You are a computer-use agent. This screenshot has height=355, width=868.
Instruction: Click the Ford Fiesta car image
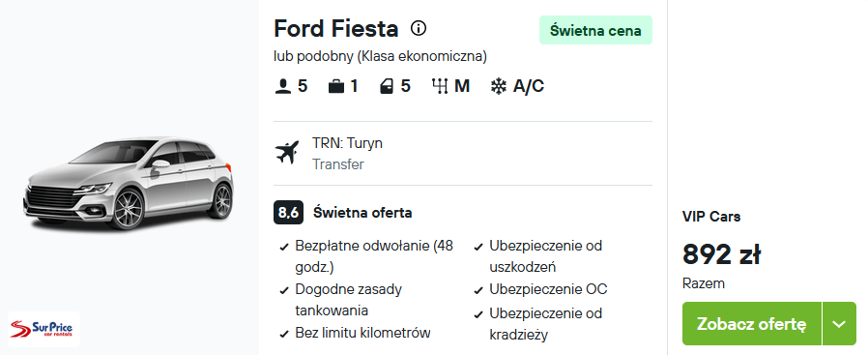[x=128, y=183]
